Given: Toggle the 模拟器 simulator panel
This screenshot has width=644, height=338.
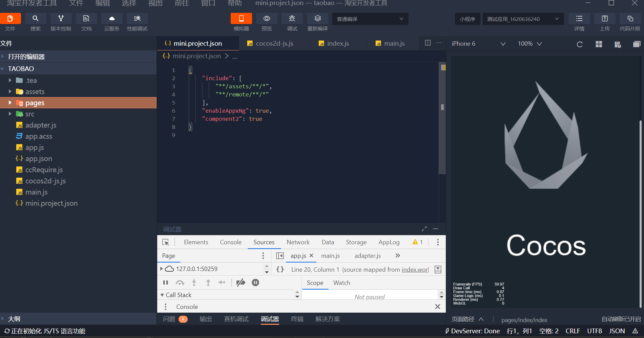Looking at the screenshot, I should coord(241,19).
